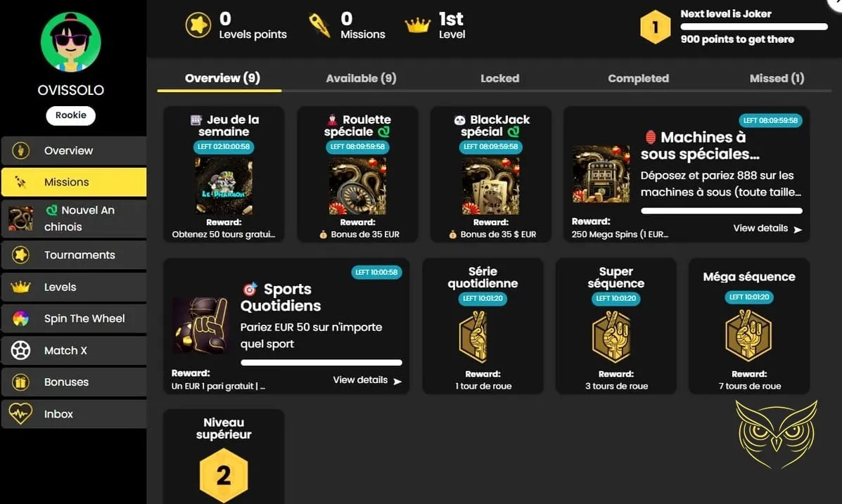Screen dimensions: 842x504
Task: Open Match X soccer ball icon
Action: [x=20, y=351]
